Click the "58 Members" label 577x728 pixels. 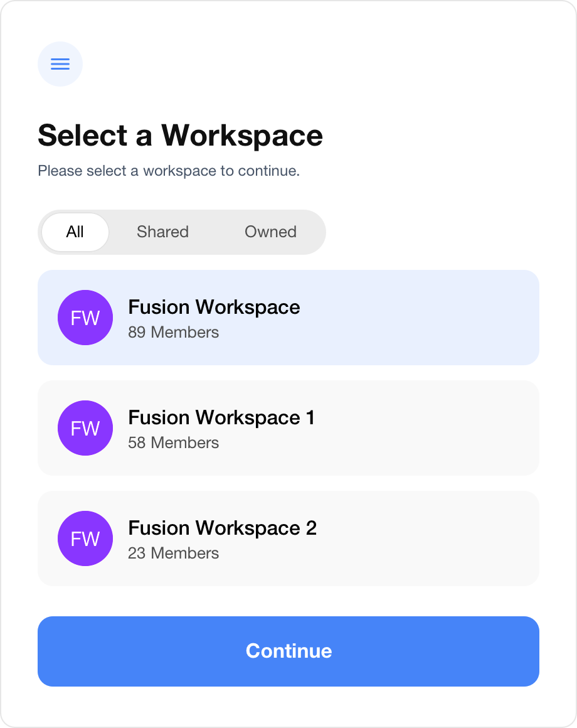point(173,443)
